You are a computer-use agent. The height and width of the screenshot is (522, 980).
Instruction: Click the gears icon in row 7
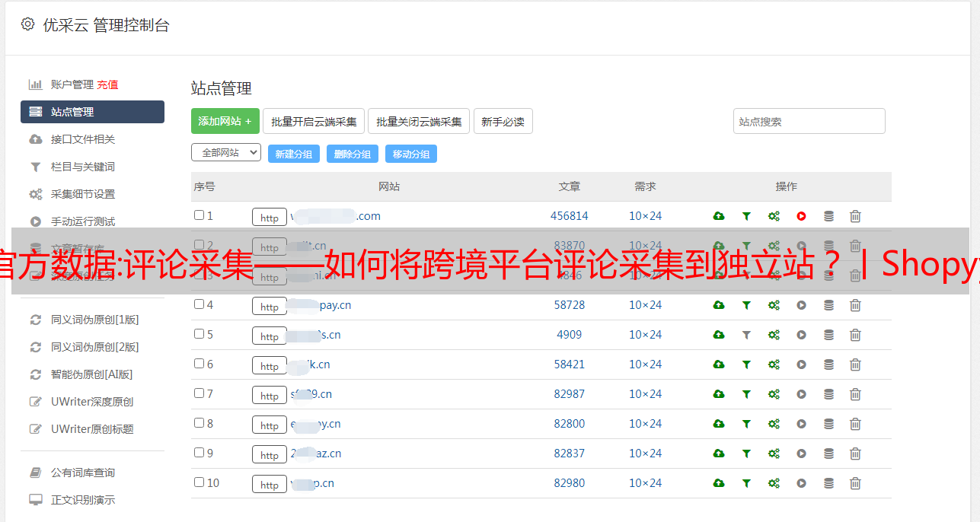point(774,394)
